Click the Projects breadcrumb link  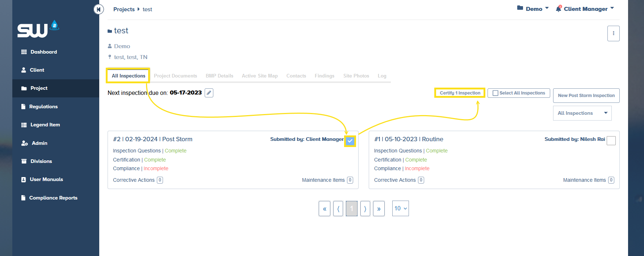[x=124, y=9]
